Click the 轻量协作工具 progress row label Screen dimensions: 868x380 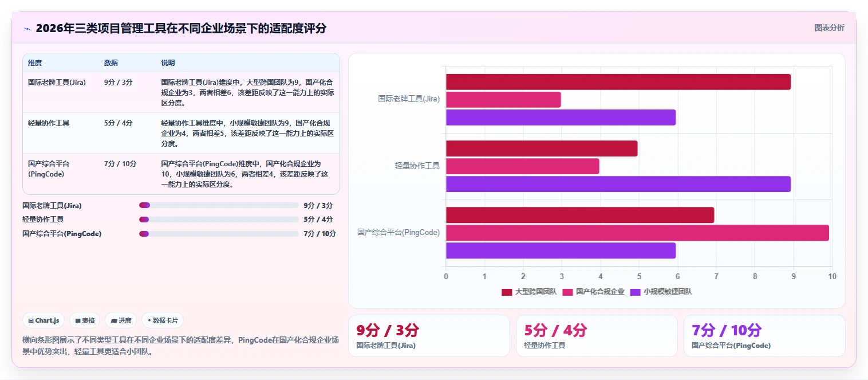pos(43,220)
